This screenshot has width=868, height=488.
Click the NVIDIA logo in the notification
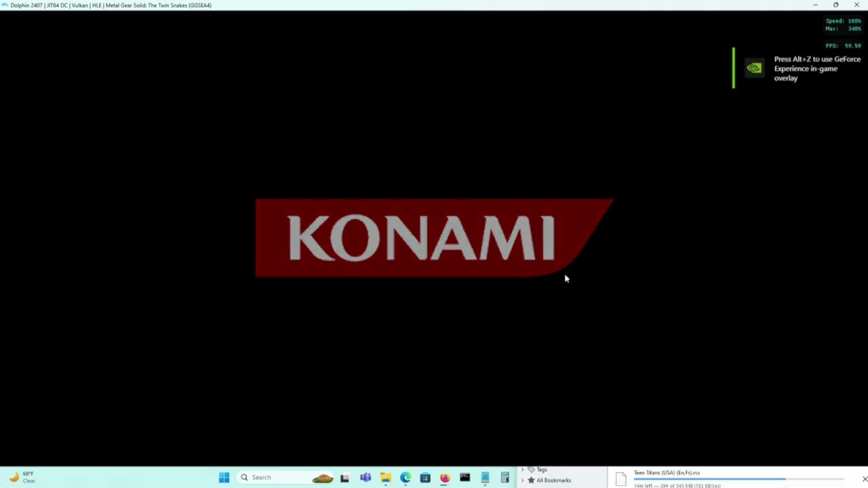point(754,68)
